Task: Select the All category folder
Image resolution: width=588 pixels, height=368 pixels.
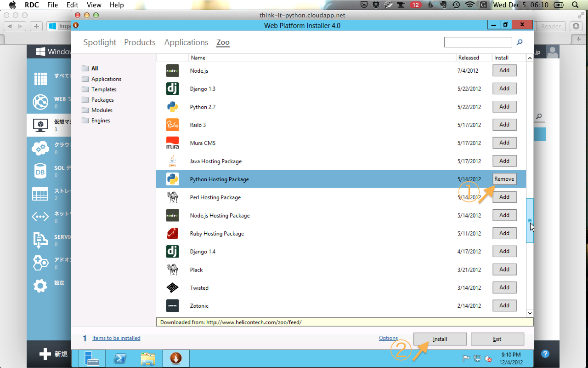Action: [90, 69]
